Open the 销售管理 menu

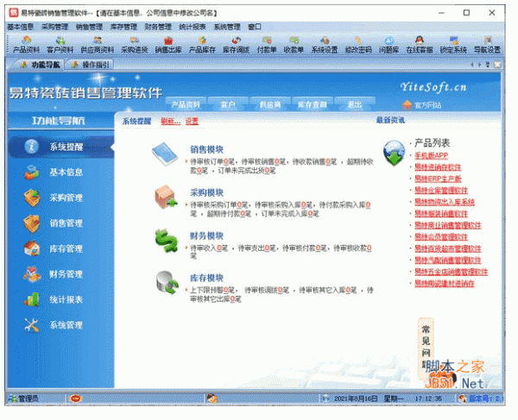pos(89,27)
